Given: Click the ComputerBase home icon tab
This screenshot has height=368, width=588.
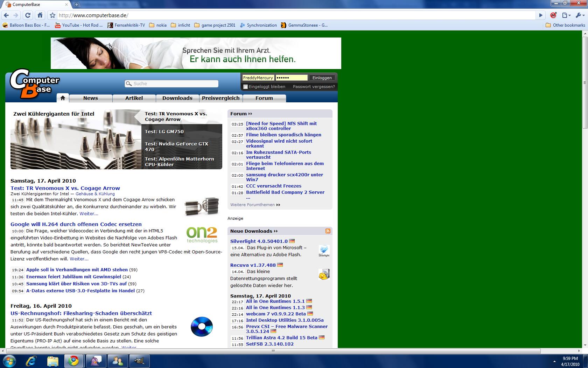Looking at the screenshot, I should point(63,98).
